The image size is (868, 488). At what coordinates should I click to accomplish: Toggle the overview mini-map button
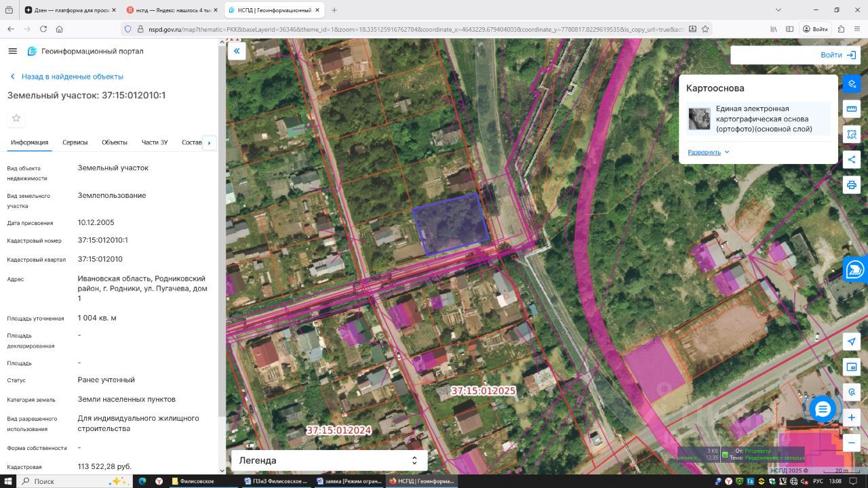pos(852,367)
